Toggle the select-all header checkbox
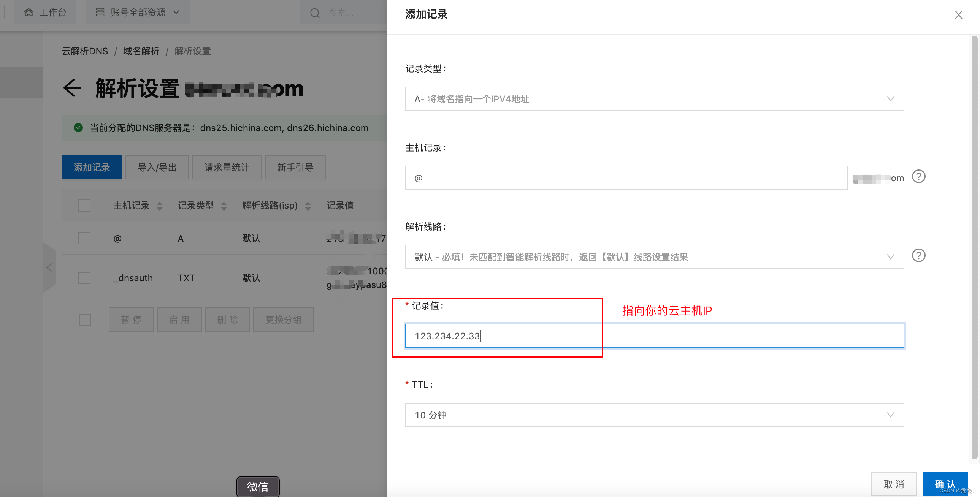The width and height of the screenshot is (980, 497). click(x=84, y=205)
